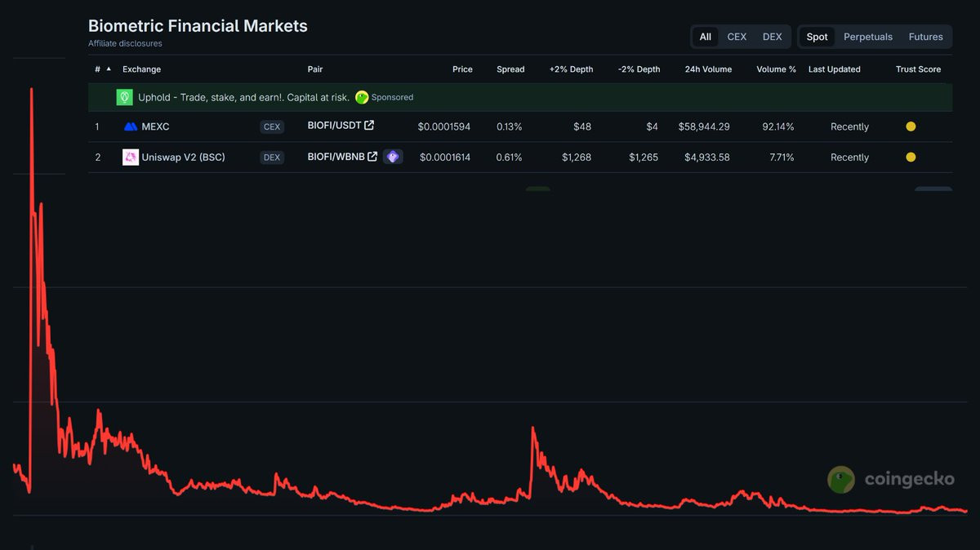Click Uniswap 24h volume $4,933.58
This screenshot has height=550, width=980.
point(707,157)
